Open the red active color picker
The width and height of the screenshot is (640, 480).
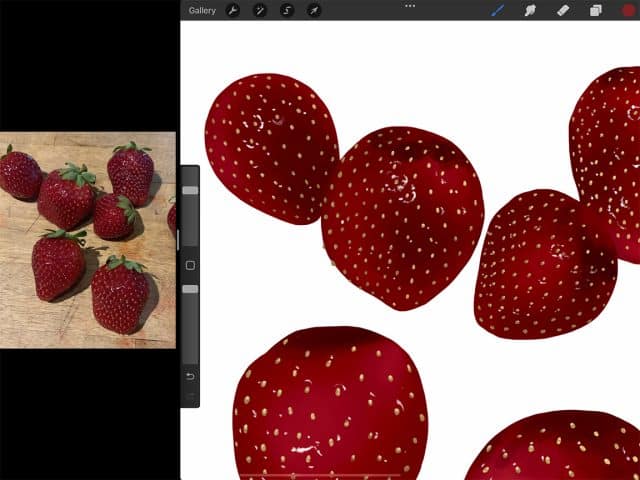629,11
